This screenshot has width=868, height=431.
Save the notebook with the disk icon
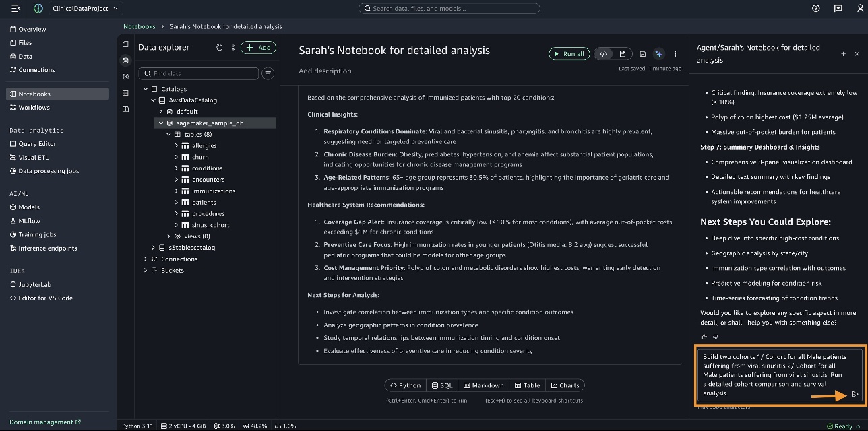click(x=642, y=54)
